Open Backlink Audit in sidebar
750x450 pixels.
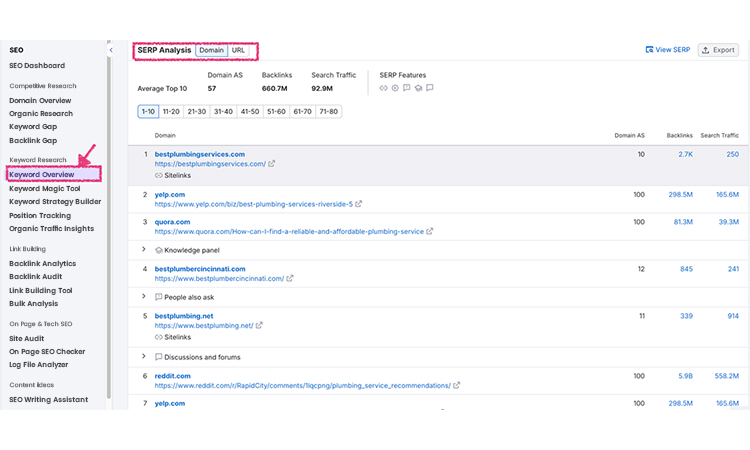(36, 276)
